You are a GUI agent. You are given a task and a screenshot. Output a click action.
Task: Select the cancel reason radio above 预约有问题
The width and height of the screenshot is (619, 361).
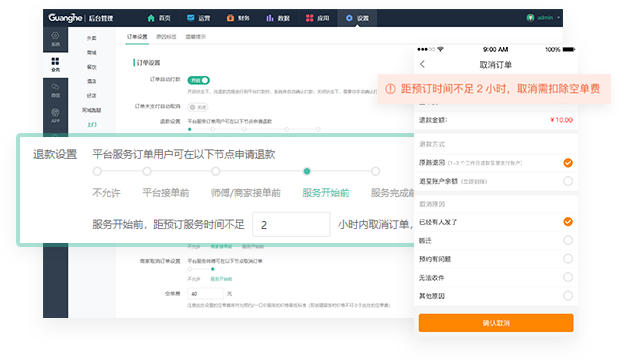568,240
